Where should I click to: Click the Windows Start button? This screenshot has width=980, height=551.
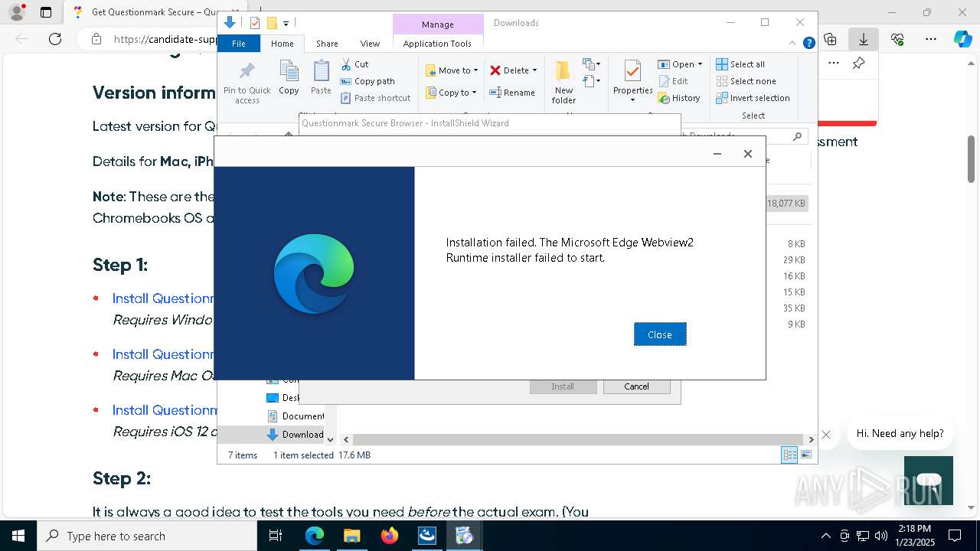point(18,536)
